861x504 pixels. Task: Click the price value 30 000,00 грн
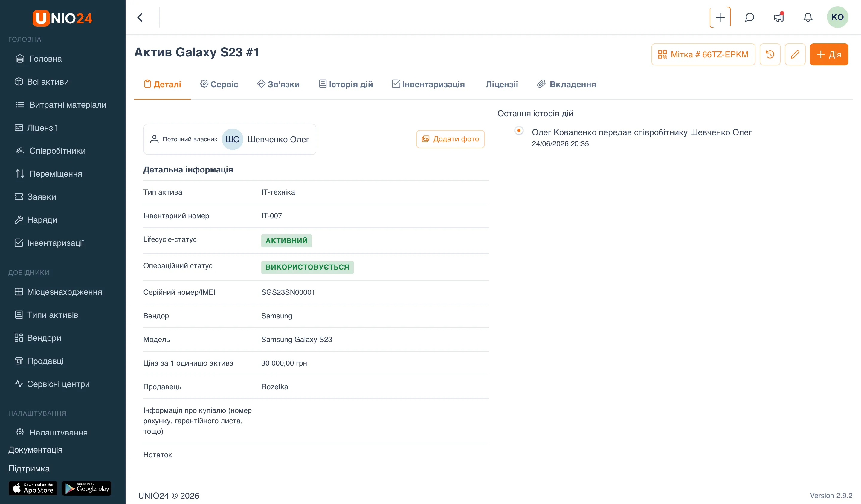pos(284,363)
